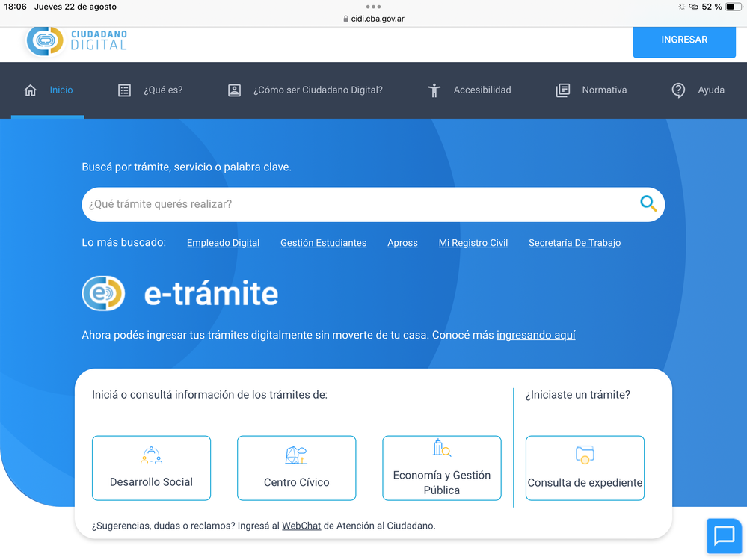747x560 pixels.
Task: Click the Ciudadano Digital logo
Action: [x=76, y=40]
